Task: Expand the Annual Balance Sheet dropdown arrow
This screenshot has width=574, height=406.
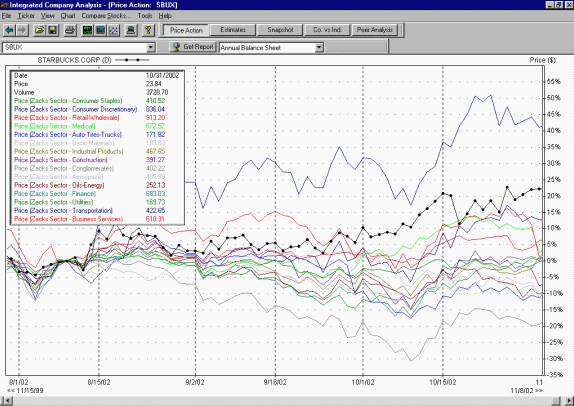Action: (x=319, y=47)
